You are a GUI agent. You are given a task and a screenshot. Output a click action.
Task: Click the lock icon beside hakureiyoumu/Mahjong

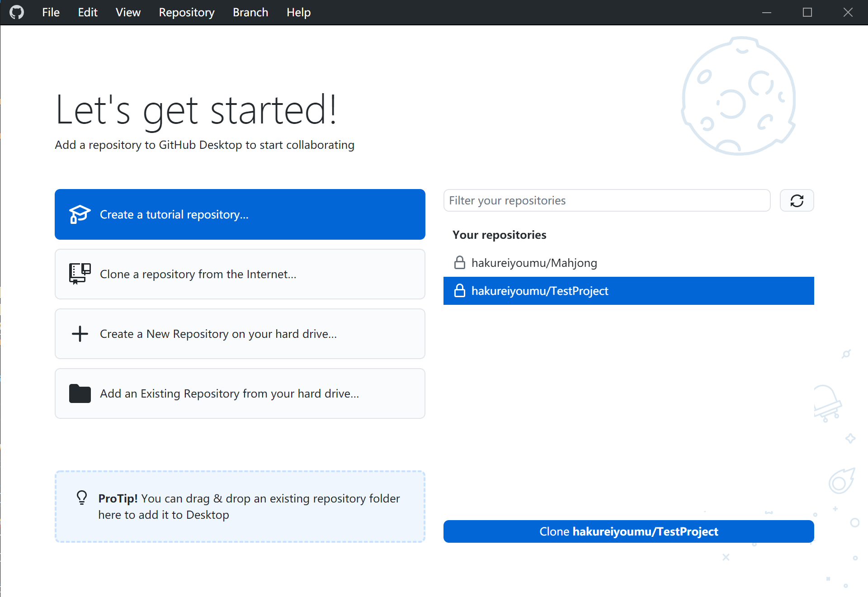(459, 263)
